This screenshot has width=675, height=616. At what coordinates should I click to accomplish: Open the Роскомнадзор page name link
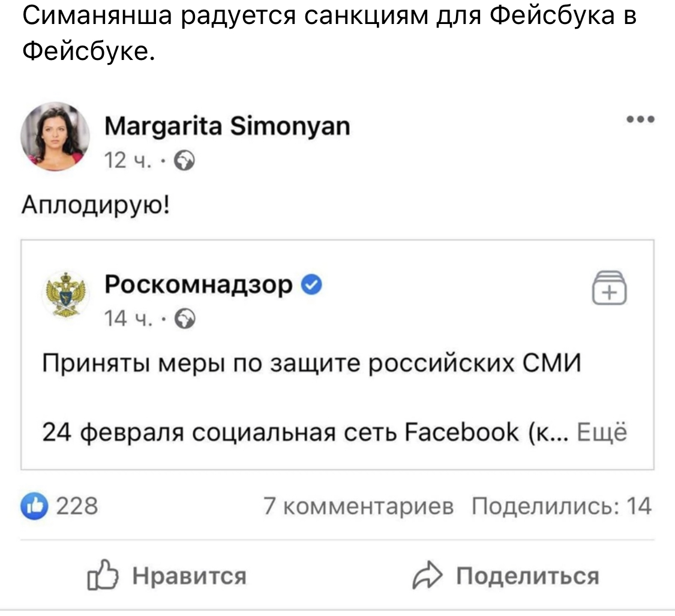[x=199, y=286]
